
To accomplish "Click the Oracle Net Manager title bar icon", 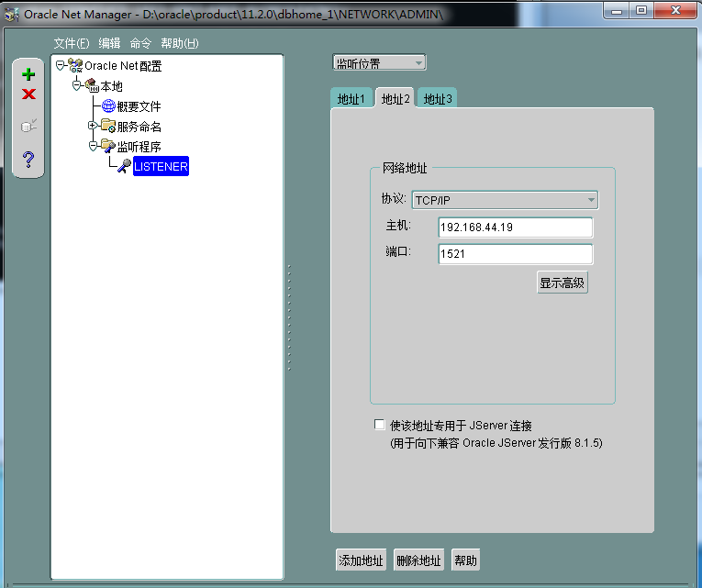I will [x=11, y=15].
